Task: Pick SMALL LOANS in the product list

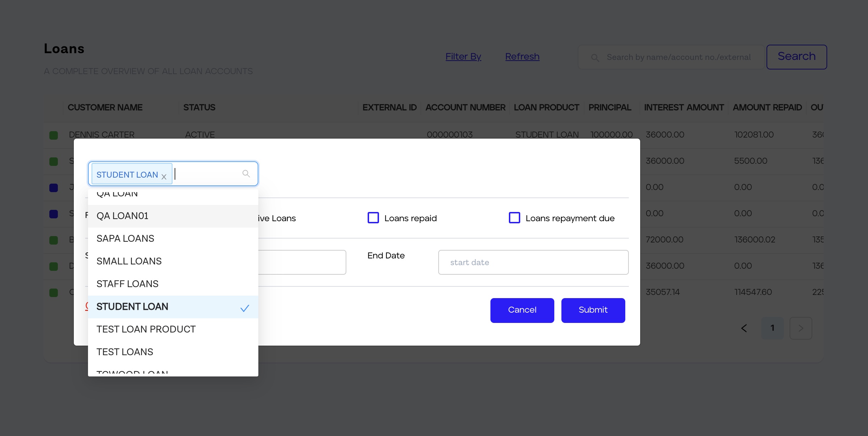Action: (x=129, y=261)
